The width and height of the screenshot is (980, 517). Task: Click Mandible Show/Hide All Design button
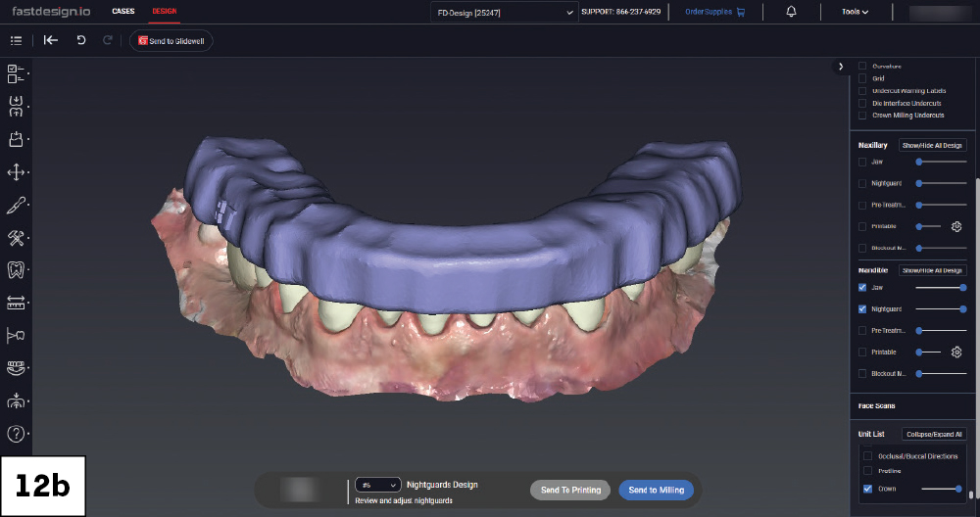coord(933,270)
